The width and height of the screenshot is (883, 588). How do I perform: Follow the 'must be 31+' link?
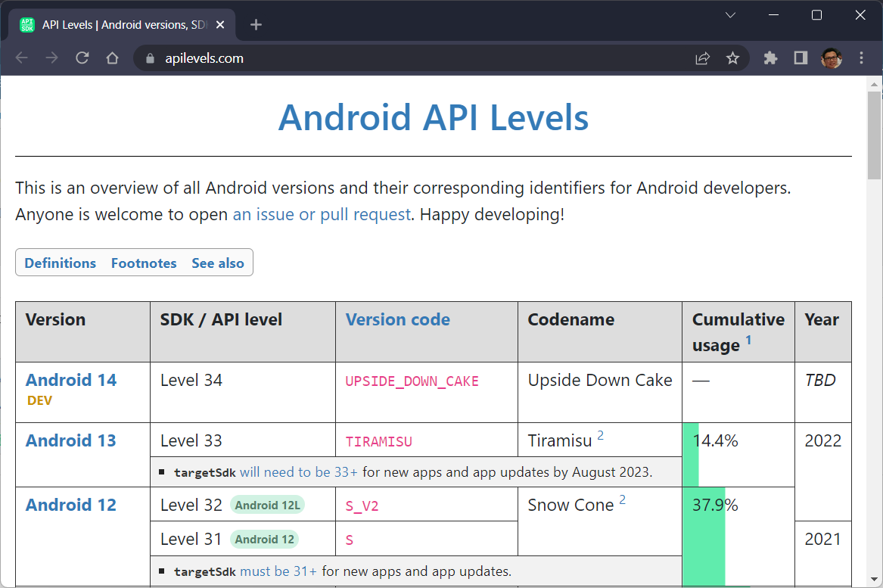point(278,571)
